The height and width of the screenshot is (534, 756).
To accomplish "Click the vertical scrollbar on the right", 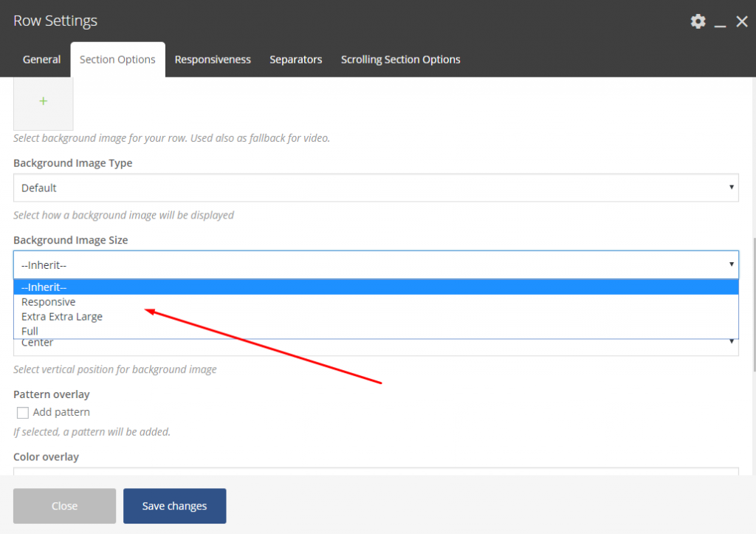I will tap(753, 303).
